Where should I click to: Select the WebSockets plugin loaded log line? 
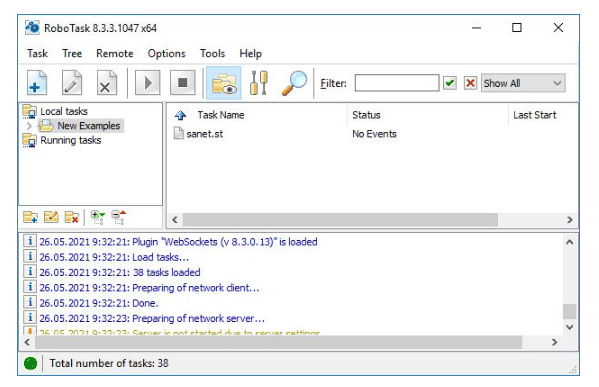point(178,242)
